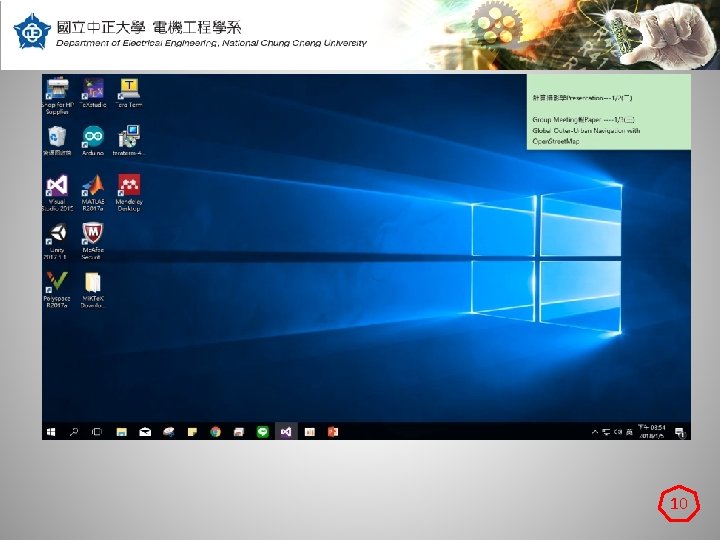The image size is (720, 540).
Task: Open the Windows Start menu
Action: 51,432
